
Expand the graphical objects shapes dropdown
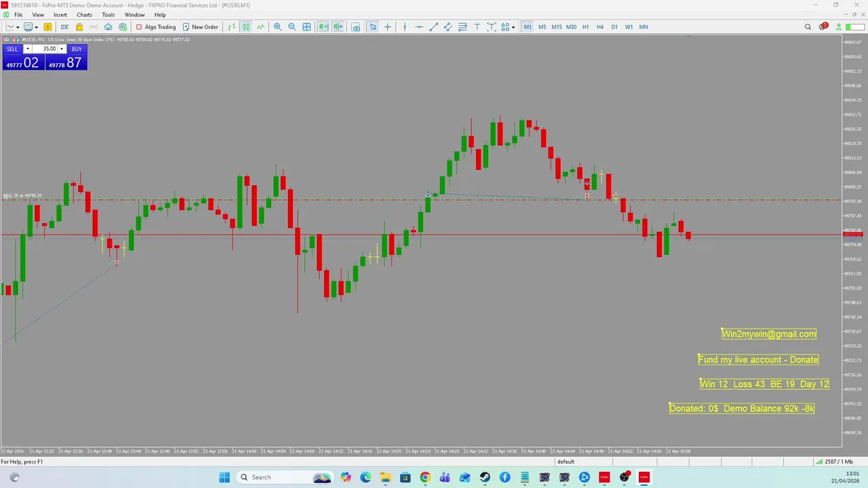(513, 27)
